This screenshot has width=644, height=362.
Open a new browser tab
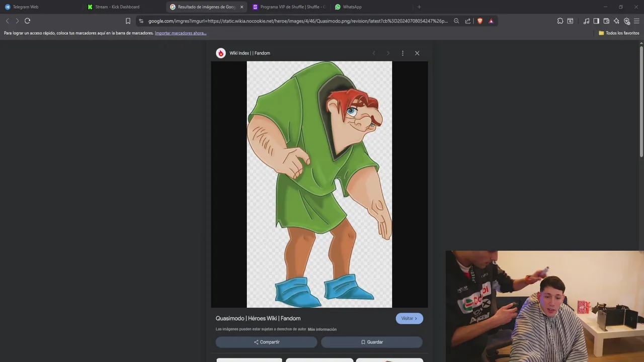click(x=419, y=7)
